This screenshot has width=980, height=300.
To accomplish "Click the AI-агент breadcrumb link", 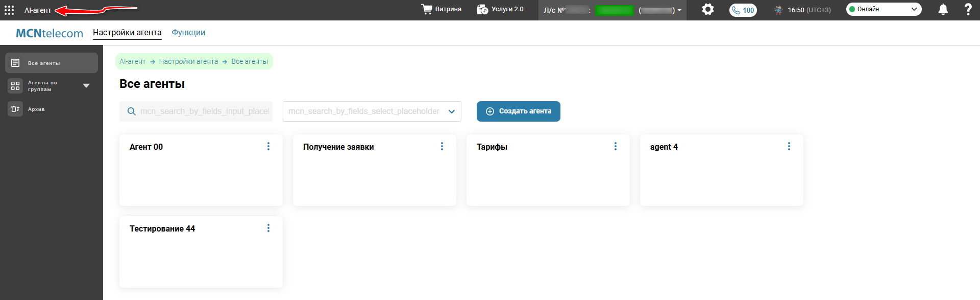I will coord(133,61).
